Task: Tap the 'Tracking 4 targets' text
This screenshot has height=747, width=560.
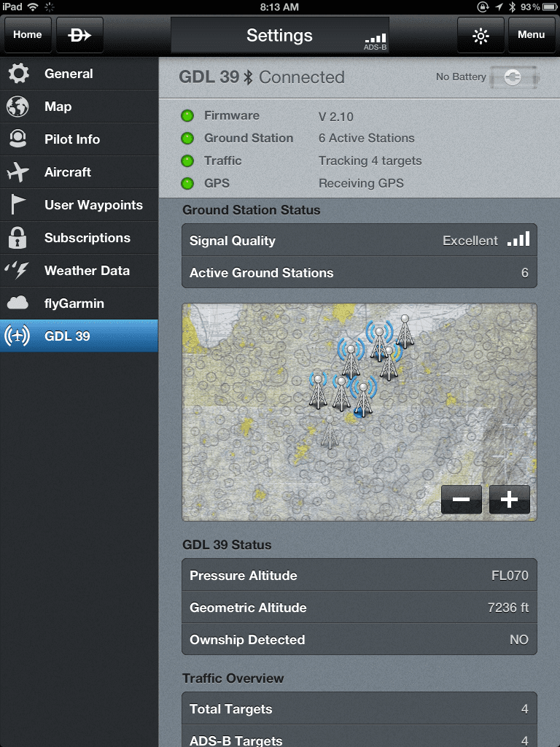Action: (x=370, y=161)
